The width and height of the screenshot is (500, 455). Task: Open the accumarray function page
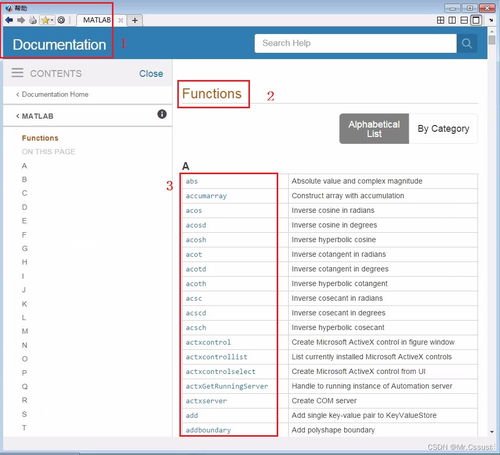206,196
